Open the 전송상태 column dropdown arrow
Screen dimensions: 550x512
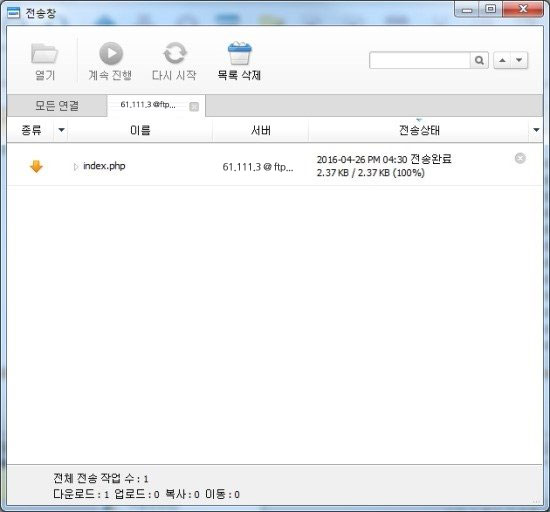(536, 130)
